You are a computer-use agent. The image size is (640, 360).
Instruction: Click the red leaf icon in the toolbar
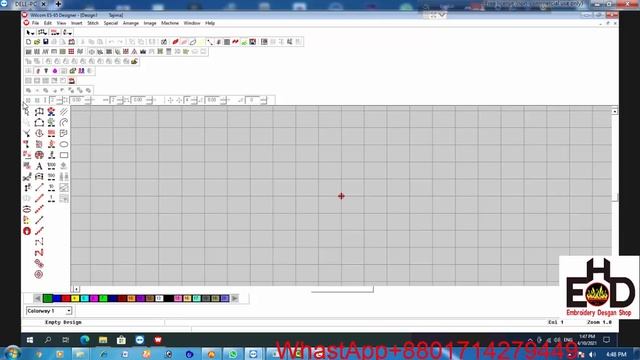coord(176,42)
